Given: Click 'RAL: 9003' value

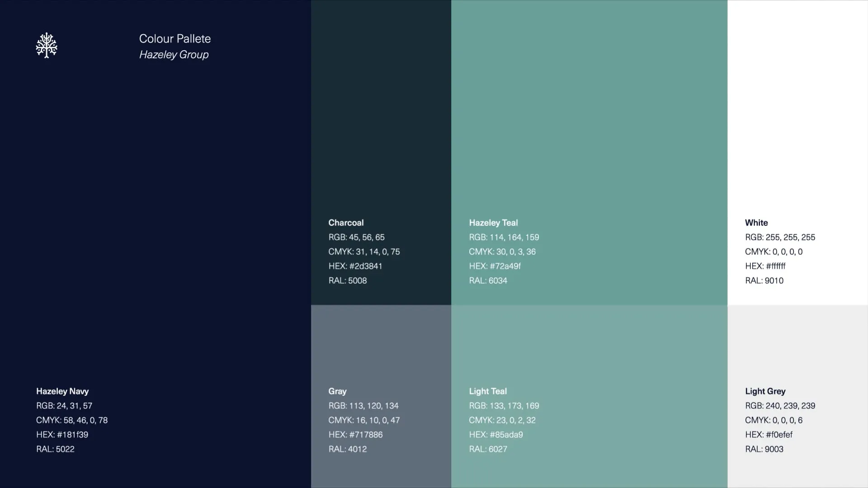Looking at the screenshot, I should 764,449.
